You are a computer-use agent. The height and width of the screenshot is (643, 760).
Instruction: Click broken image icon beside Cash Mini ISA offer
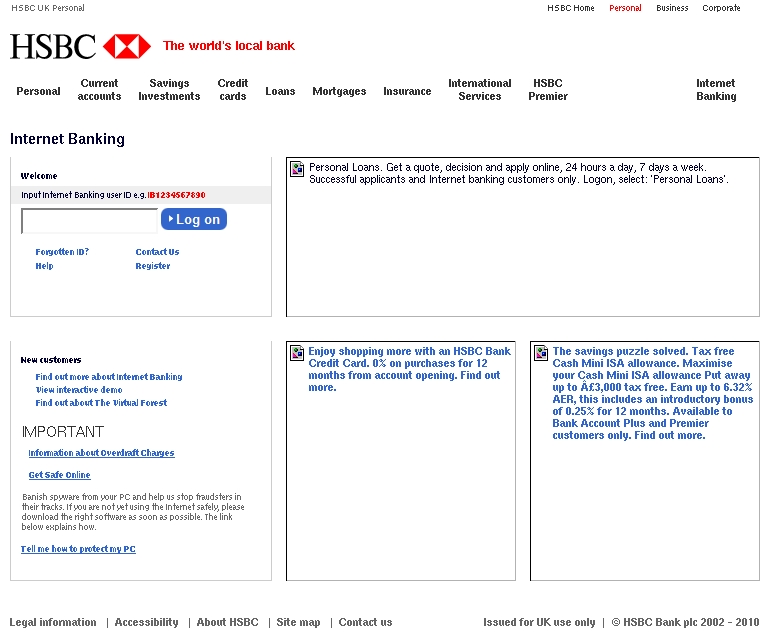(541, 353)
